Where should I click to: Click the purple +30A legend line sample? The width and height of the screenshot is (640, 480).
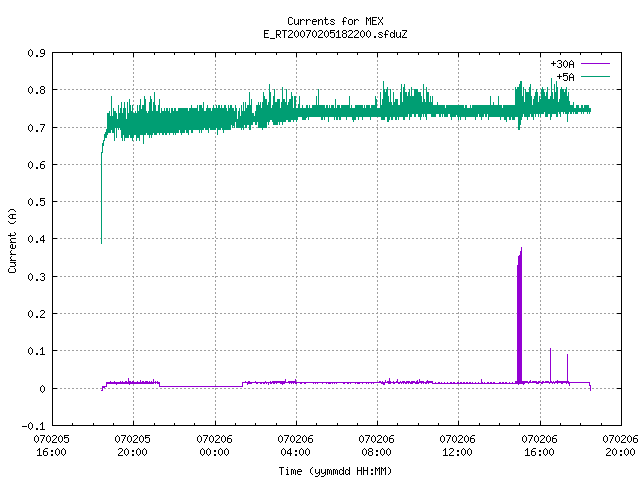595,64
